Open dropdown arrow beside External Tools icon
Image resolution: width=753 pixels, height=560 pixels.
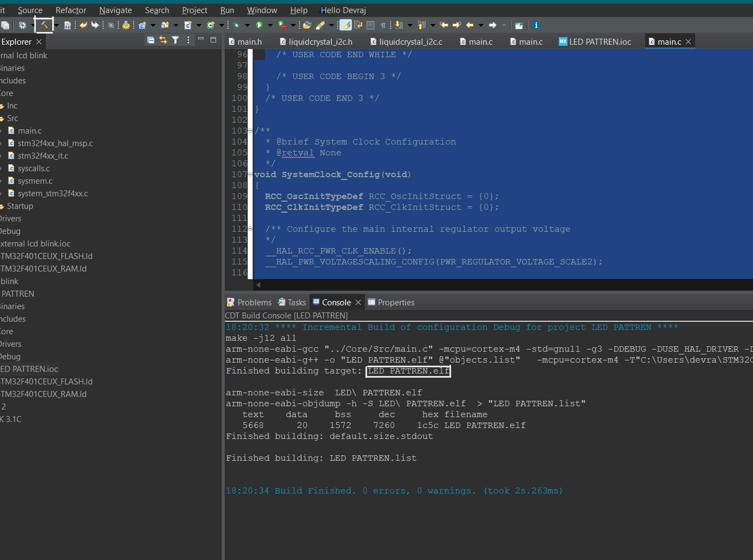(293, 25)
